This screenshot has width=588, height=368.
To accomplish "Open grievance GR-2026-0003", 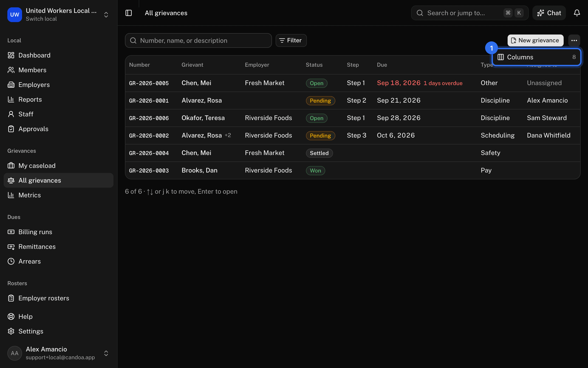I will click(149, 171).
